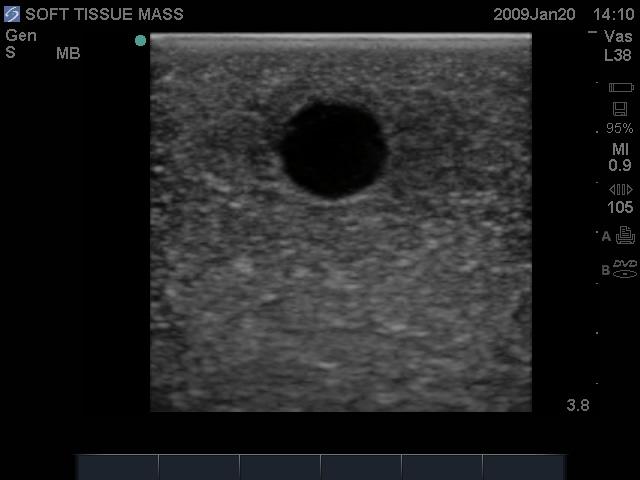Click the cine buffer arrows icon
Viewport: 640px width, 480px height.
coord(620,189)
